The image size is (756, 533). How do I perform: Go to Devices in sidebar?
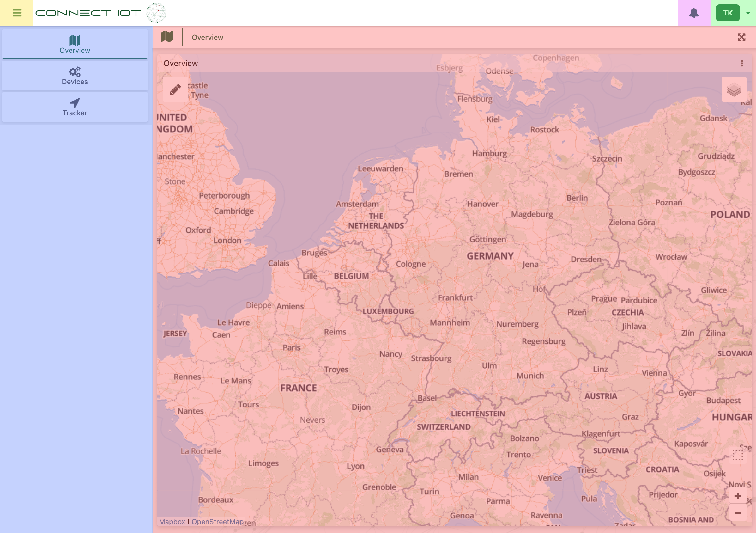75,76
